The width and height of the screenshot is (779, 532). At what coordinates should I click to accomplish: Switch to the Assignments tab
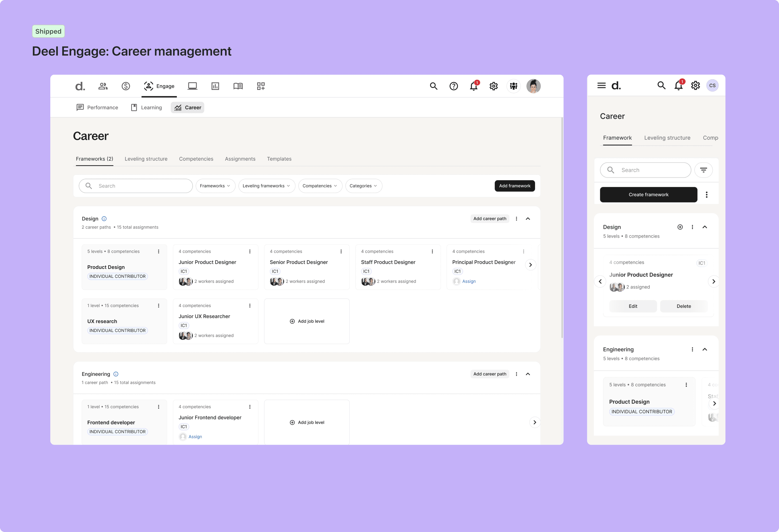(x=240, y=158)
